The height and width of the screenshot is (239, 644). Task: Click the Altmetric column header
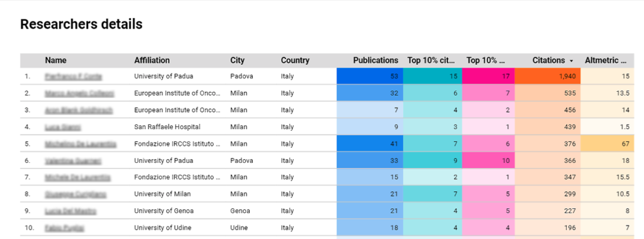click(606, 60)
